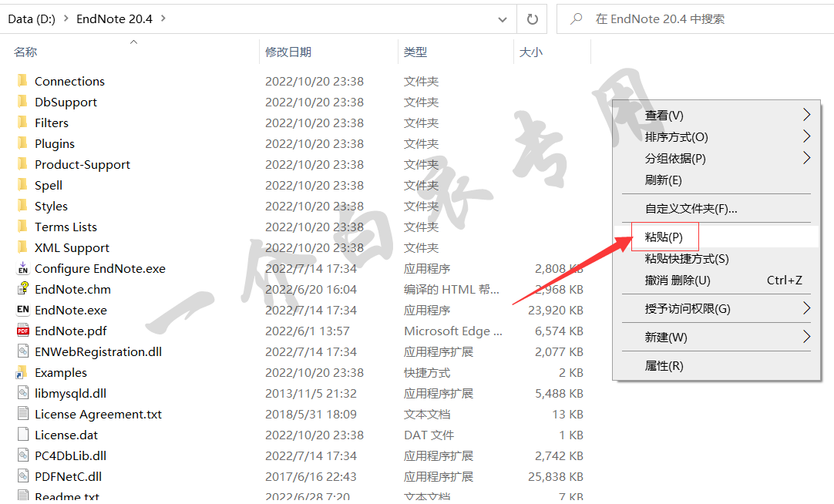The height and width of the screenshot is (504, 834).
Task: Select the EndNote.chm help file icon
Action: (22, 289)
